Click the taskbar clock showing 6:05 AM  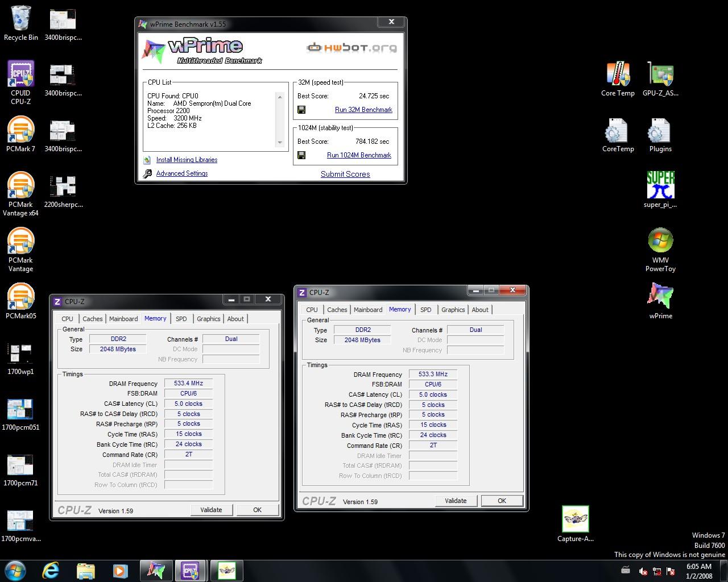pyautogui.click(x=699, y=571)
